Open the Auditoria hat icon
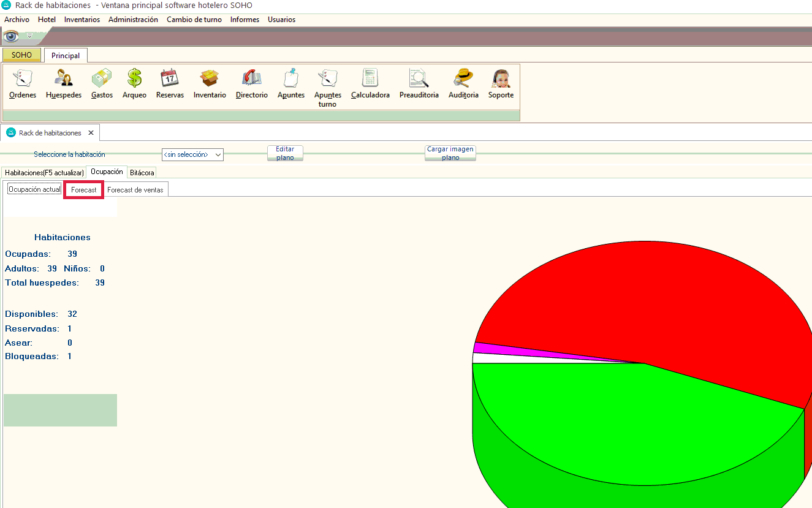Image resolution: width=812 pixels, height=508 pixels. [x=463, y=79]
